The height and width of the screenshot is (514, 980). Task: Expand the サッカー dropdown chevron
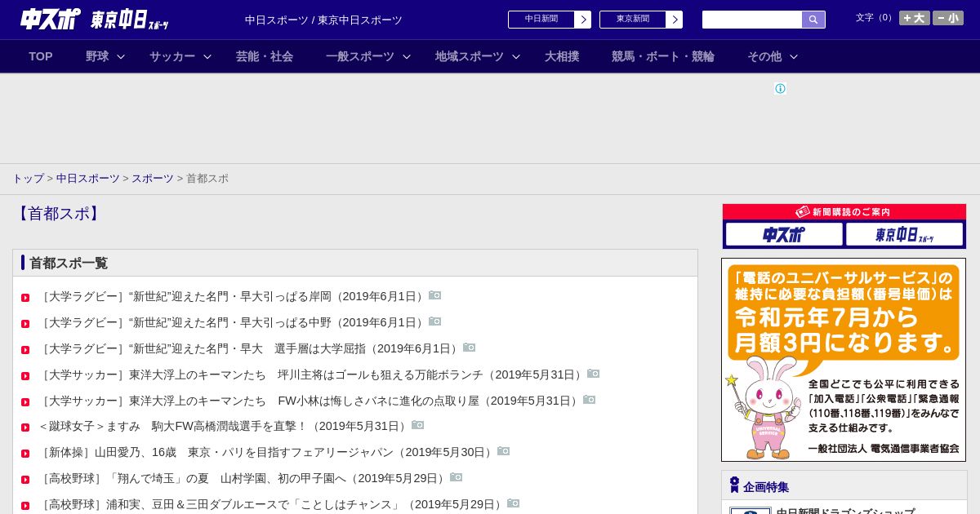click(207, 56)
